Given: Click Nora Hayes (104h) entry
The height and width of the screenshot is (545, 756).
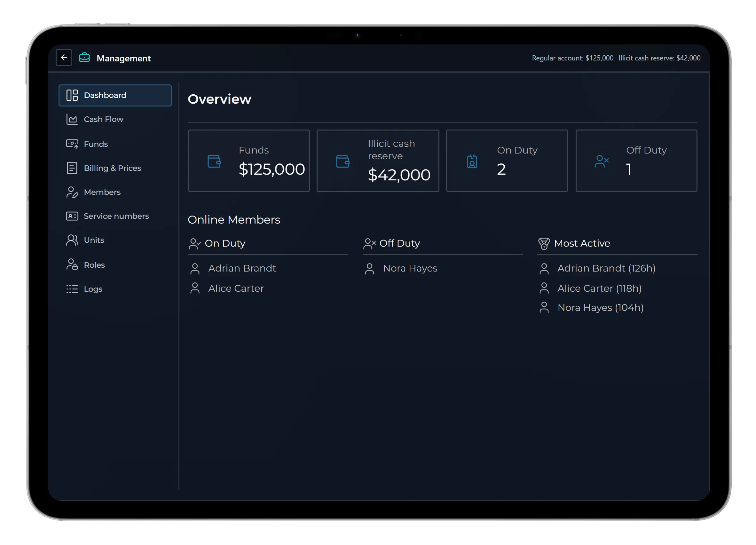Looking at the screenshot, I should click(600, 308).
